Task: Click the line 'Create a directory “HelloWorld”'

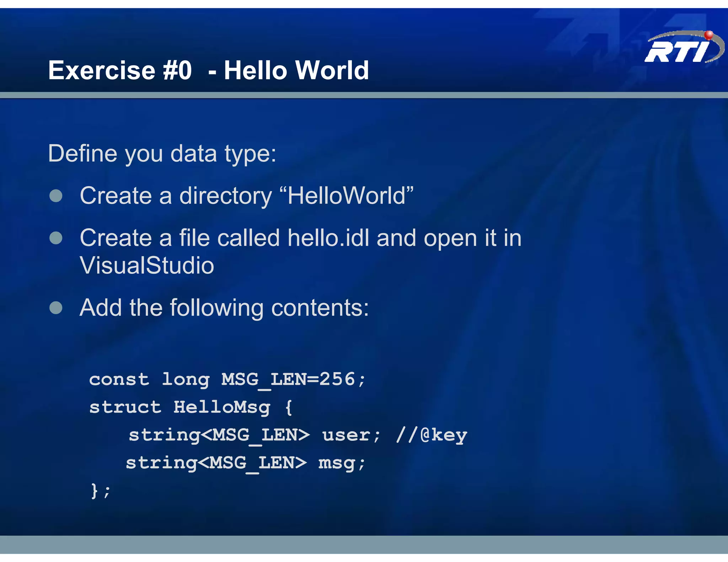Action: click(x=247, y=196)
